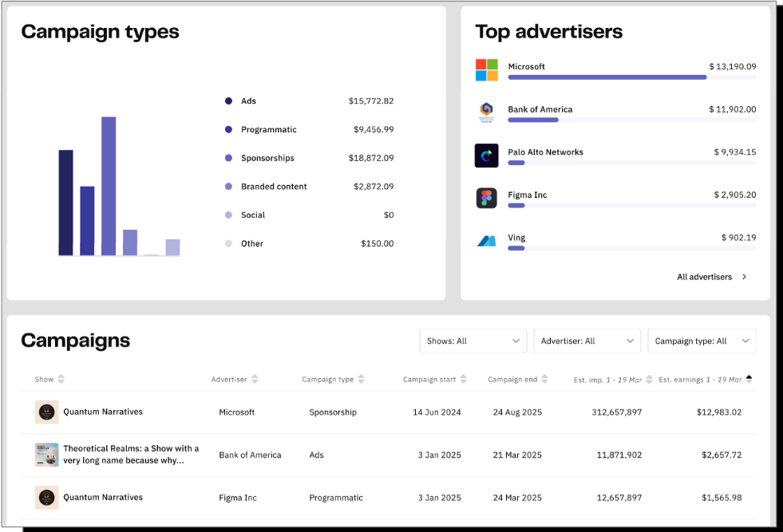This screenshot has width=783, height=532.
Task: Click the tallest bar in Campaign types chart
Action: point(108,183)
